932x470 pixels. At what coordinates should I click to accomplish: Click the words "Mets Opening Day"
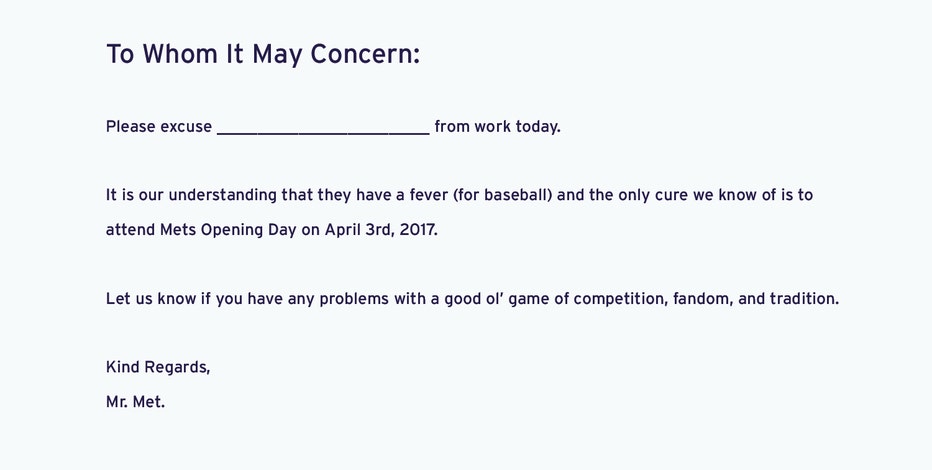point(228,230)
